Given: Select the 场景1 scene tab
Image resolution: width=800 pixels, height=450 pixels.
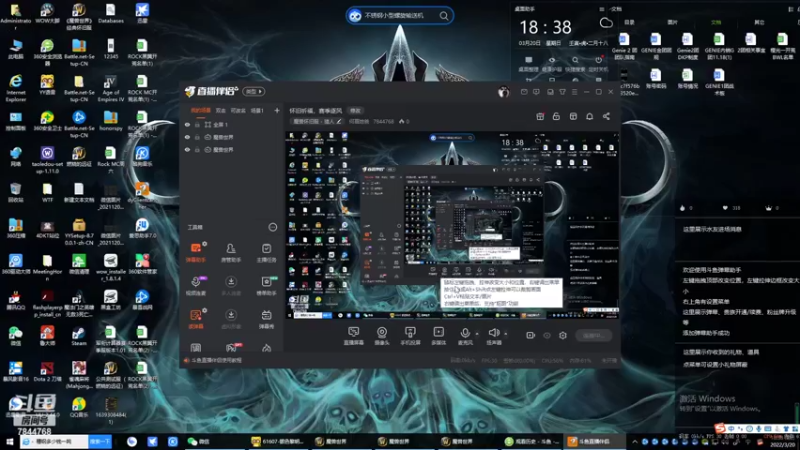Looking at the screenshot, I should point(257,110).
